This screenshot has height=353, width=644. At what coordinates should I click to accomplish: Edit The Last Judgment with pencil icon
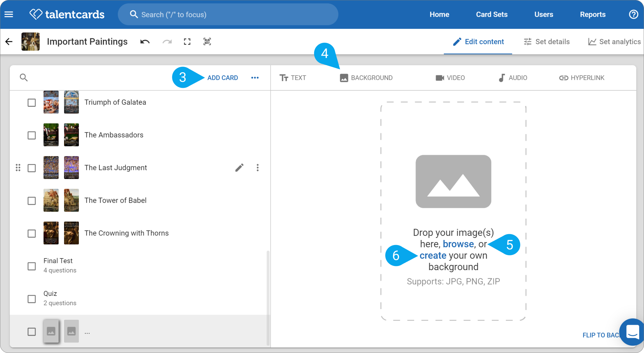pyautogui.click(x=239, y=168)
